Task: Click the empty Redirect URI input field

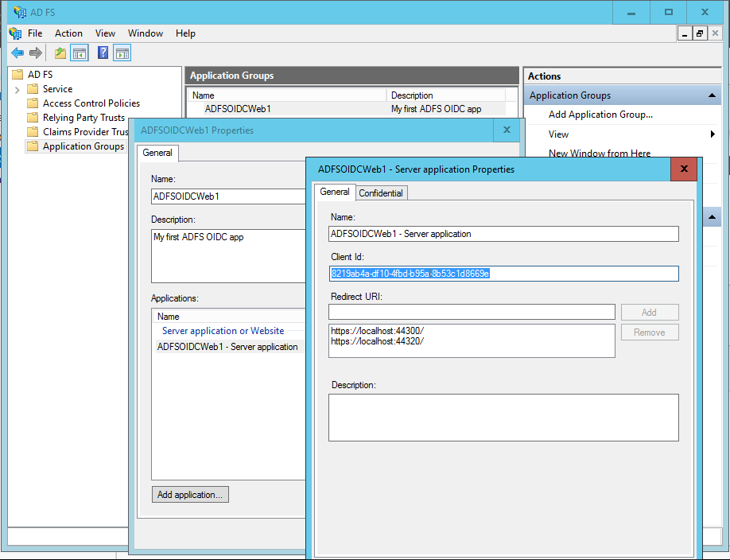Action: click(472, 312)
